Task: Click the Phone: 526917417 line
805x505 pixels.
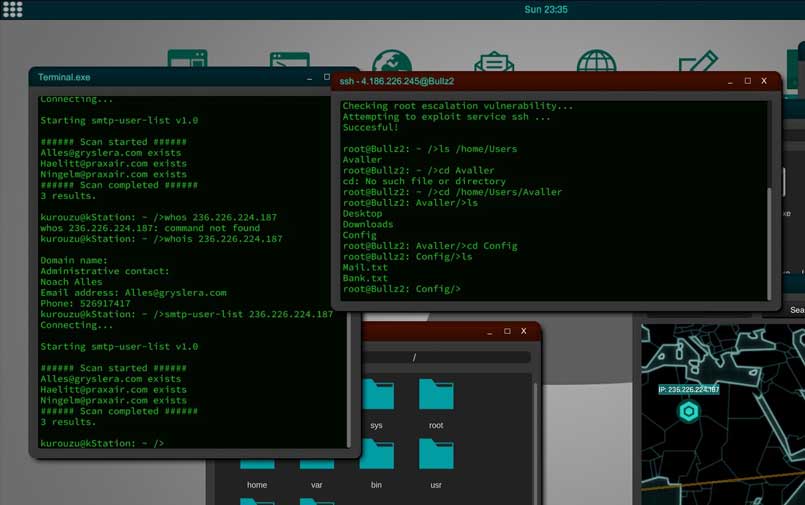Action: coord(85,303)
